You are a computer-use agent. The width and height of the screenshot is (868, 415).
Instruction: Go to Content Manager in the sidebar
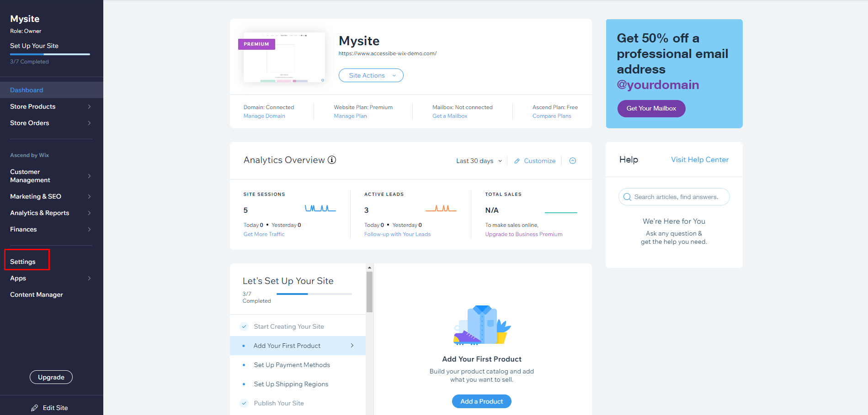(37, 294)
